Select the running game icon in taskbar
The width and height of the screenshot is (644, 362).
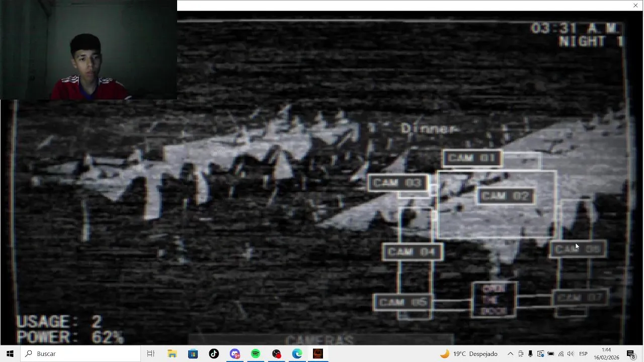[x=318, y=354]
